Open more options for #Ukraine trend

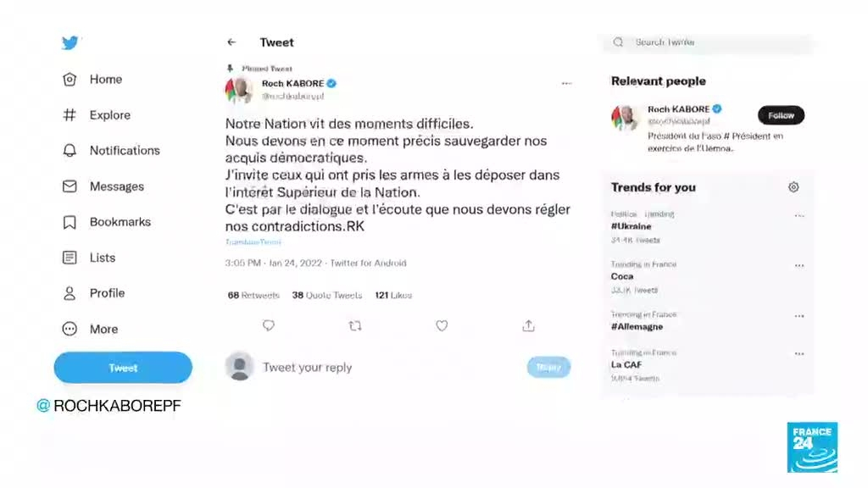(x=799, y=215)
